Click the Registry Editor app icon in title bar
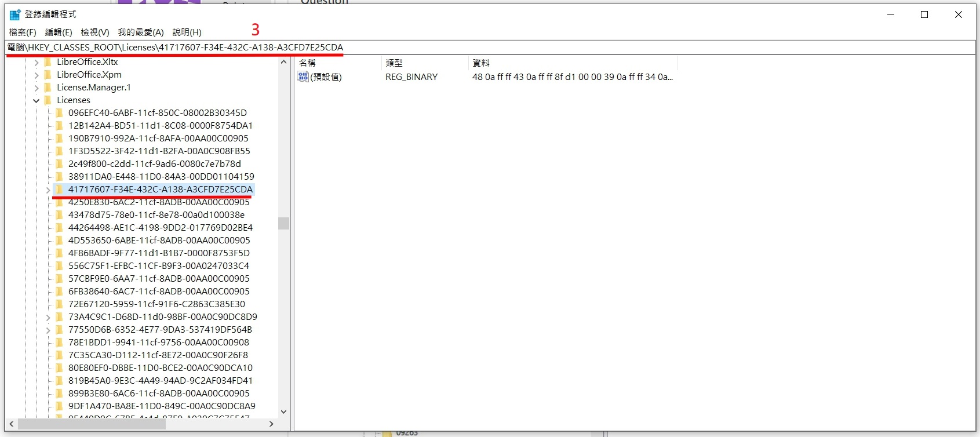Image resolution: width=980 pixels, height=437 pixels. [x=15, y=14]
